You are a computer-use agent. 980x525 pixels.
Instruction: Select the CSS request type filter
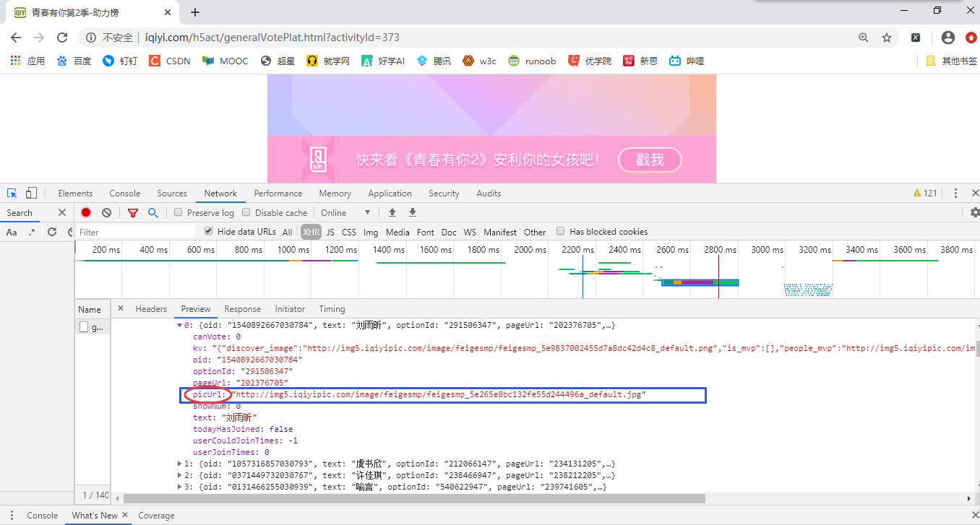click(349, 232)
